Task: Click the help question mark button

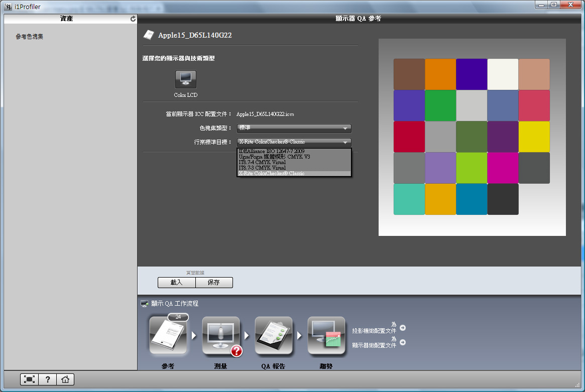Action: pyautogui.click(x=47, y=379)
